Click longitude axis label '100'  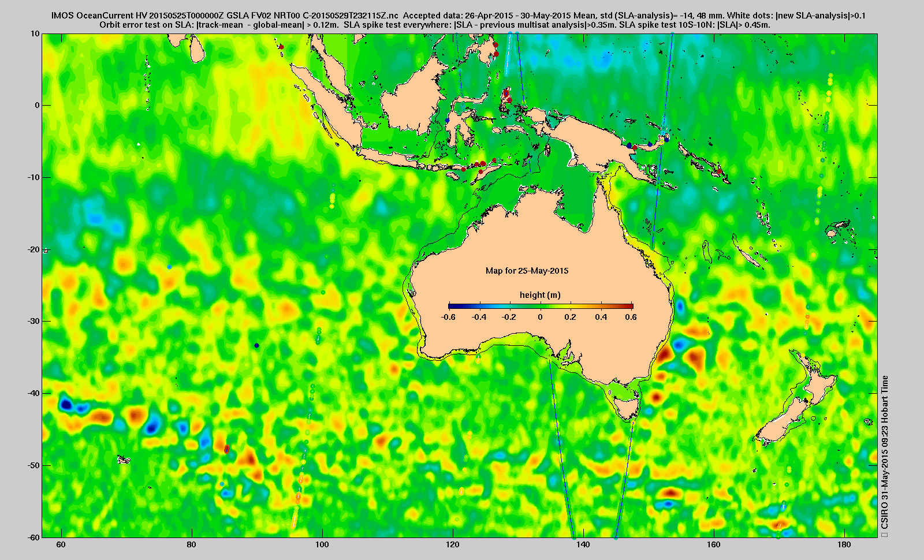pos(322,544)
